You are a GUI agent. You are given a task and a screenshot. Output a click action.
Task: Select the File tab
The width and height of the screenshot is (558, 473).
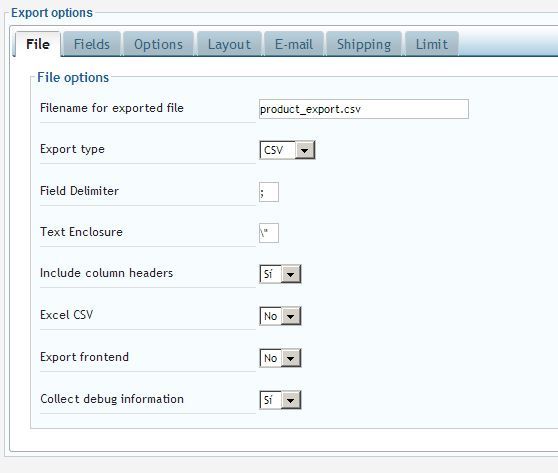[x=38, y=44]
